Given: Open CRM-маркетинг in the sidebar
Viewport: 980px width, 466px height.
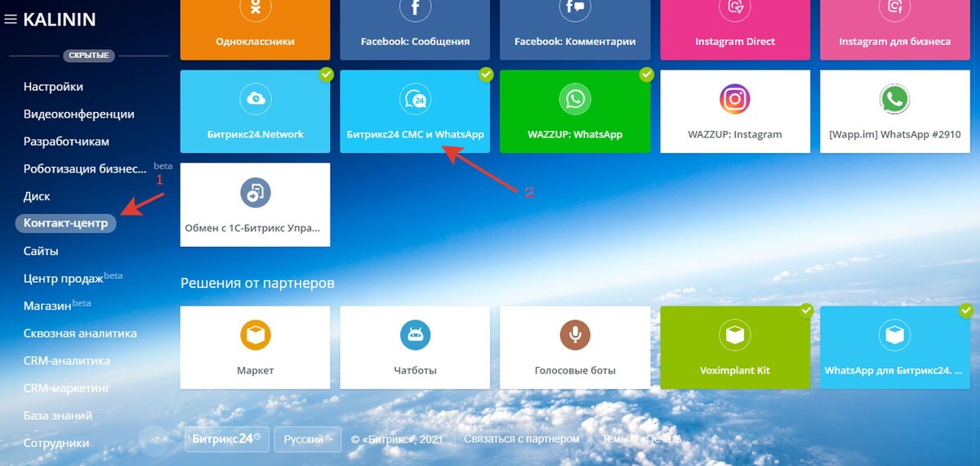Looking at the screenshot, I should (x=67, y=388).
